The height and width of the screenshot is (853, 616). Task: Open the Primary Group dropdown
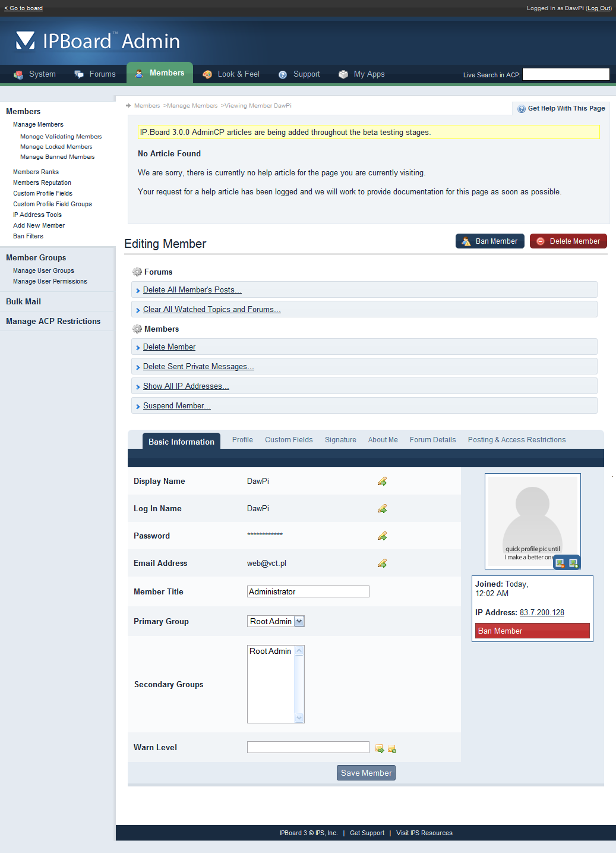[x=276, y=621]
